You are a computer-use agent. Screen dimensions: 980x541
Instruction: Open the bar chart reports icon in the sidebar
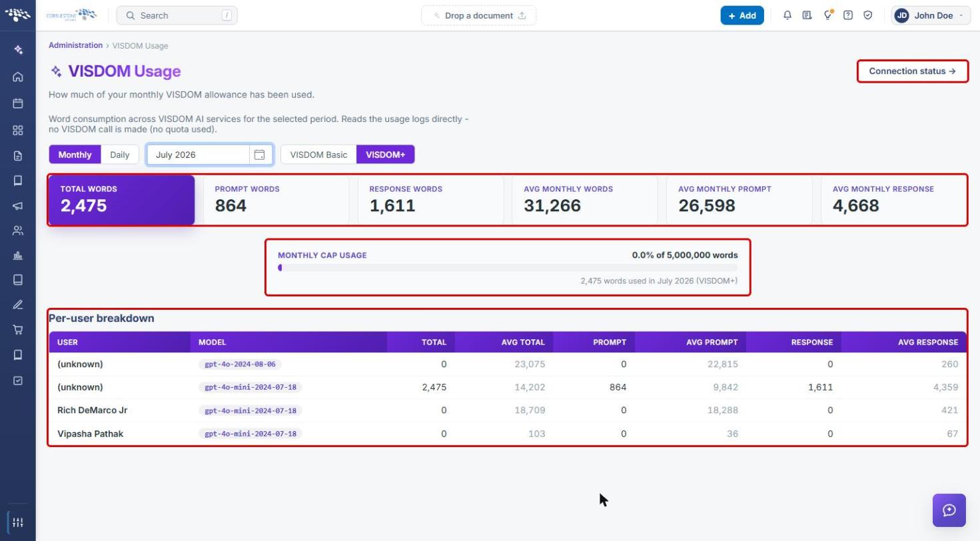(18, 255)
